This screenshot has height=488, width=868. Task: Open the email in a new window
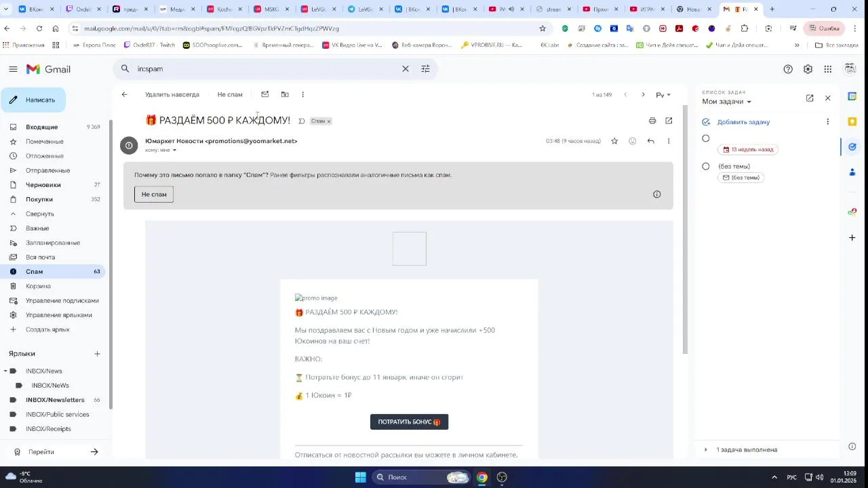point(669,121)
